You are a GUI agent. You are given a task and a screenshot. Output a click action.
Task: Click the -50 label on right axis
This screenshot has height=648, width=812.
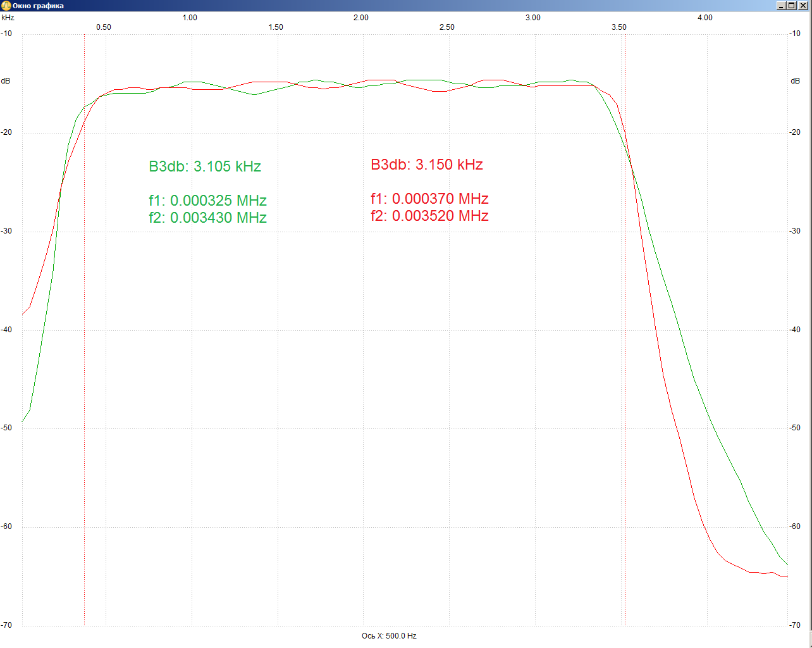click(x=795, y=428)
